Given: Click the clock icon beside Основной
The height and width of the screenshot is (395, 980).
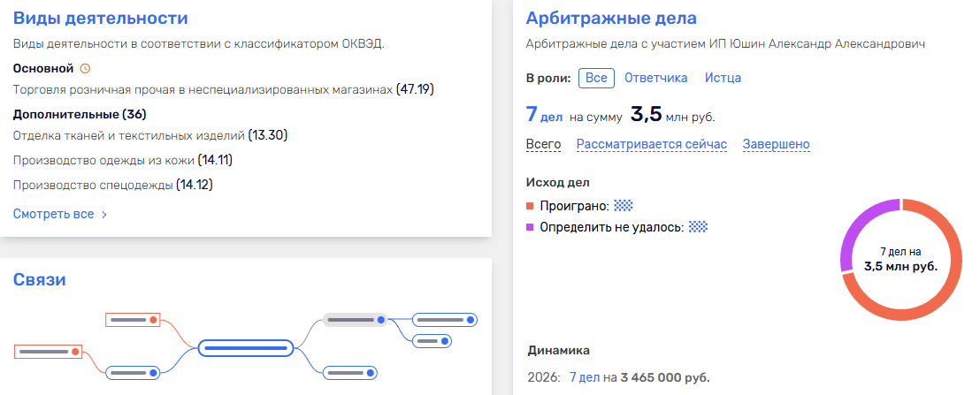Looking at the screenshot, I should point(85,68).
